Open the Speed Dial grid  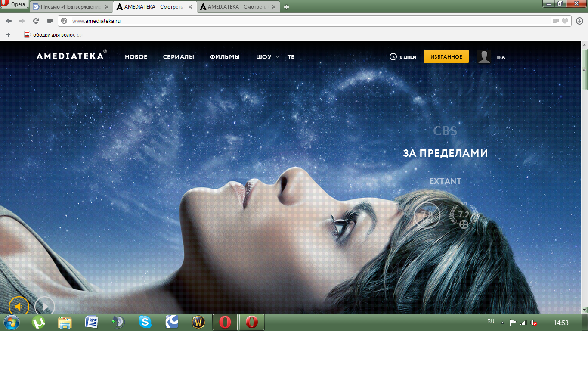pos(50,21)
